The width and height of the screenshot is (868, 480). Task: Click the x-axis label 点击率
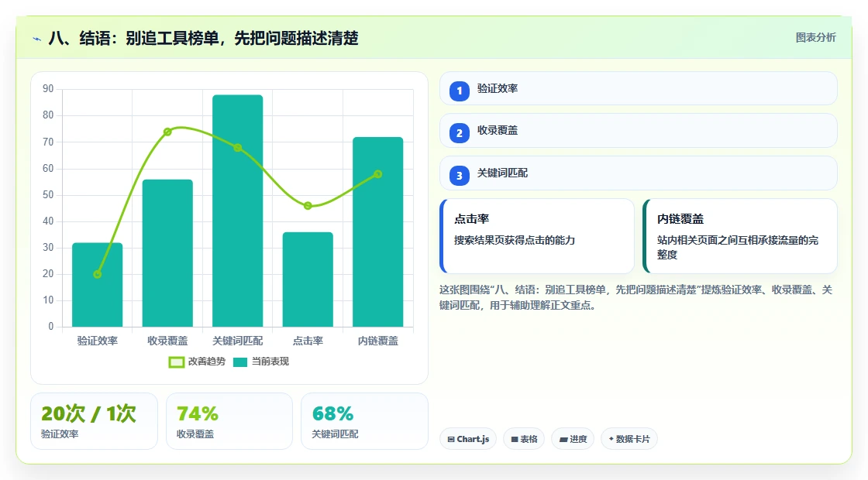308,341
